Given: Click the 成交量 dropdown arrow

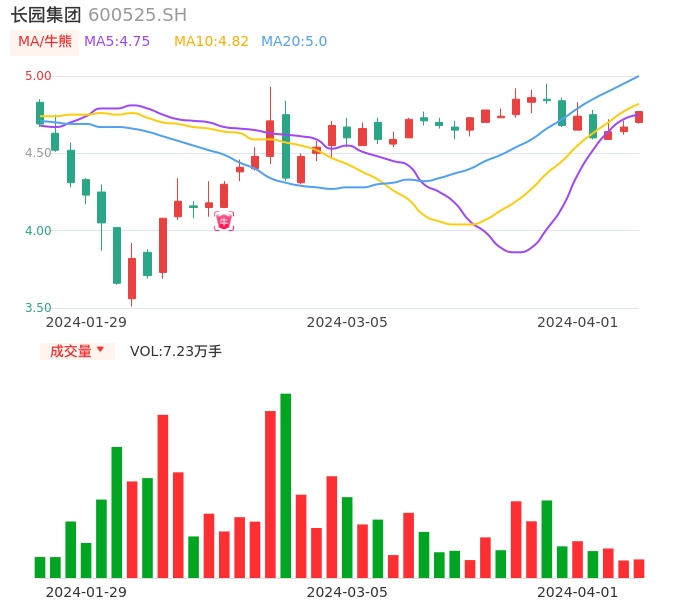Looking at the screenshot, I should click(x=100, y=351).
